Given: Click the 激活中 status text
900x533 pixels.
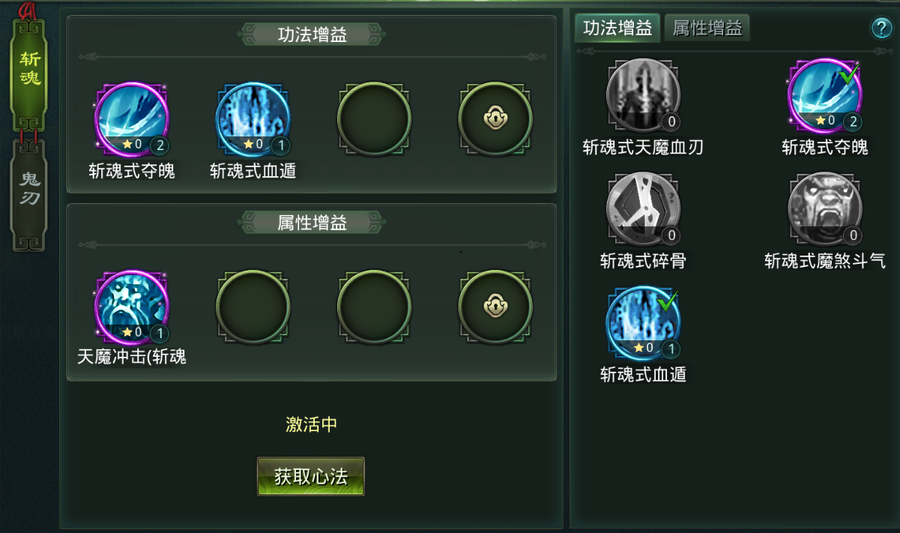Looking at the screenshot, I should pyautogui.click(x=311, y=424).
